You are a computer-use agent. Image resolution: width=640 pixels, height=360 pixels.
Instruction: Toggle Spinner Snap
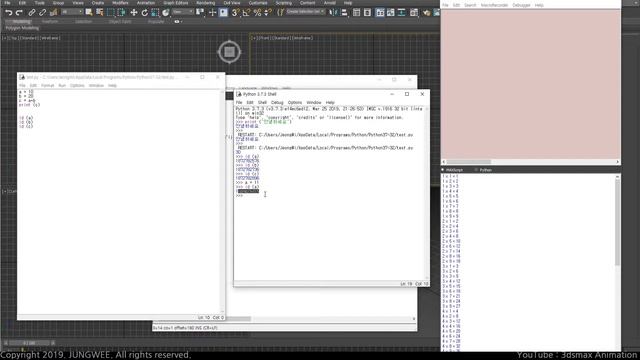268,13
